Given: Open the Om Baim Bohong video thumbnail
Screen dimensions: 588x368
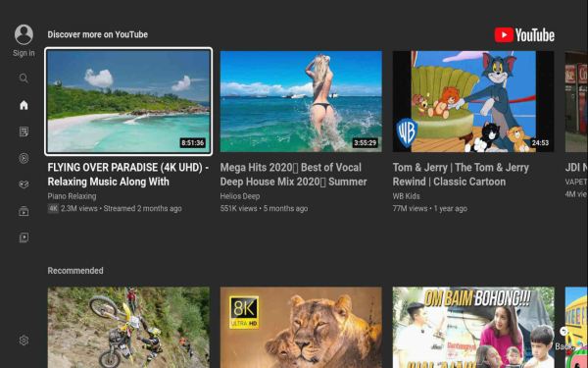Looking at the screenshot, I should [473, 328].
